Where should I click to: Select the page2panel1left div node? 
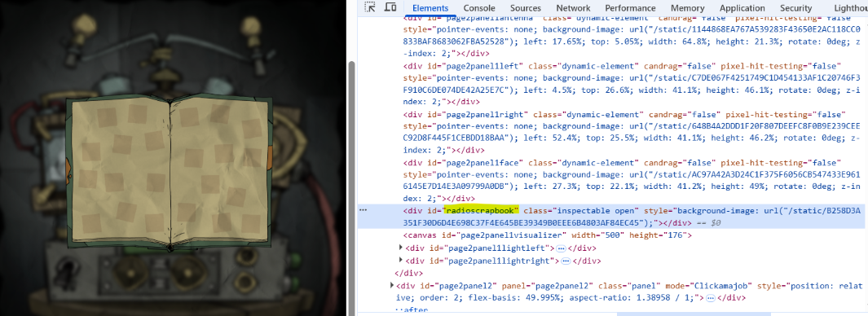coord(632,84)
